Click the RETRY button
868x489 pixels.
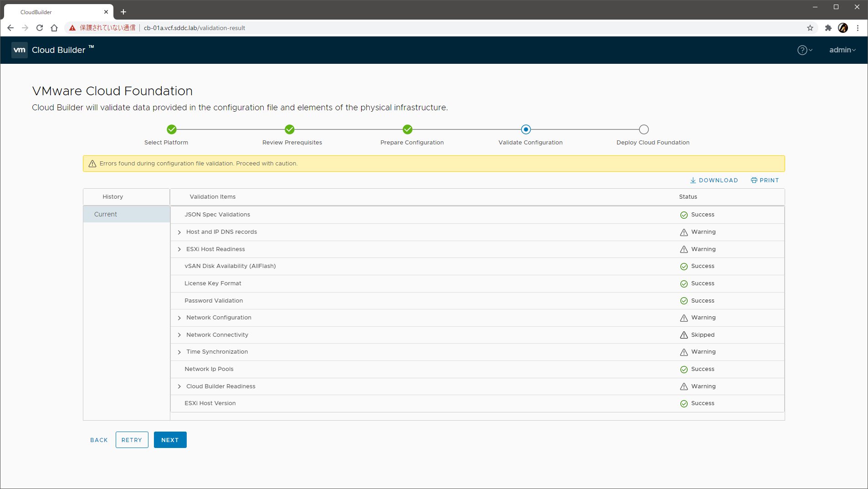[132, 440]
